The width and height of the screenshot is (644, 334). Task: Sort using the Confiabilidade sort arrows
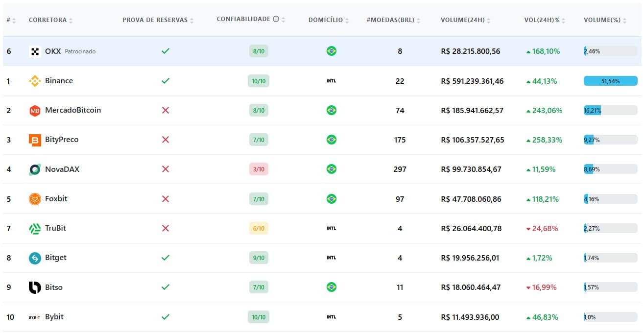point(284,20)
